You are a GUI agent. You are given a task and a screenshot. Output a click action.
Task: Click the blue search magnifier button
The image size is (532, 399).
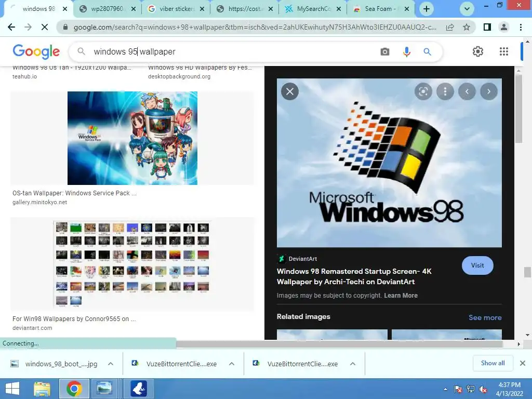[427, 51]
